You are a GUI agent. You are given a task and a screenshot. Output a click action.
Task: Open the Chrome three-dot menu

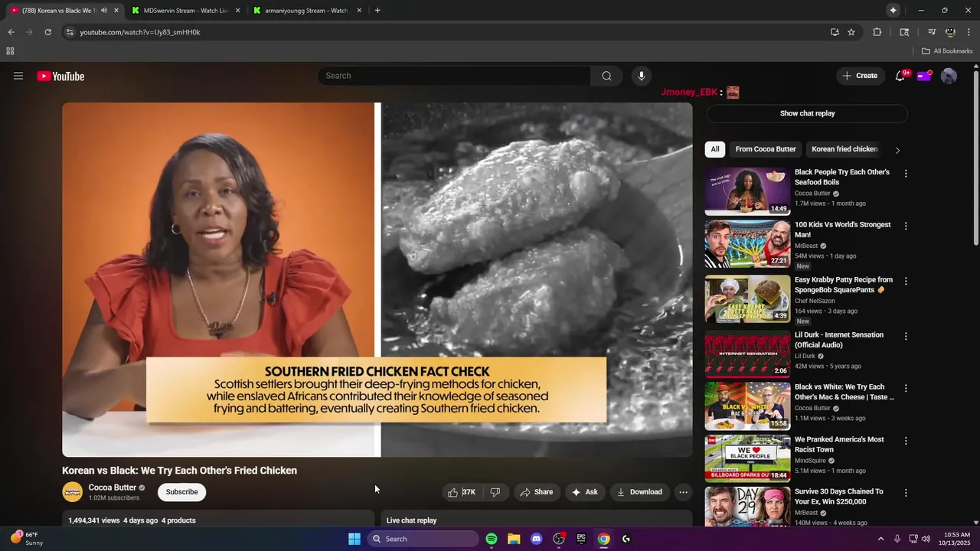coord(969,32)
